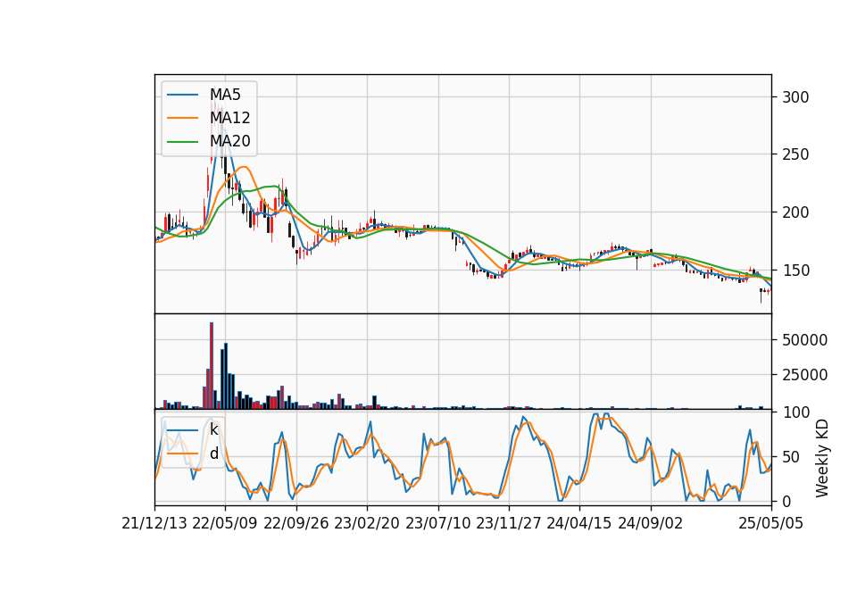857x616 pixels.
Task: Click the 200 price axis label
Action: coord(795,212)
